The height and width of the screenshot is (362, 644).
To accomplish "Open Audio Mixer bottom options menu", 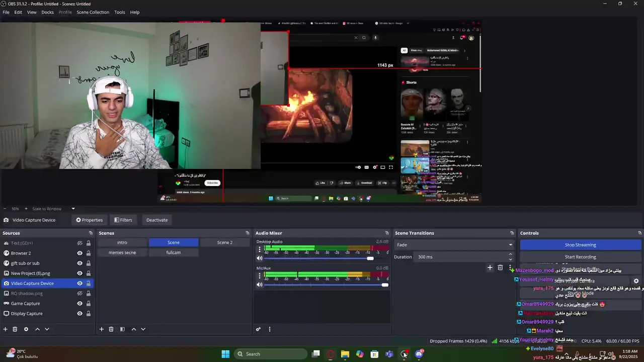I will (269, 329).
